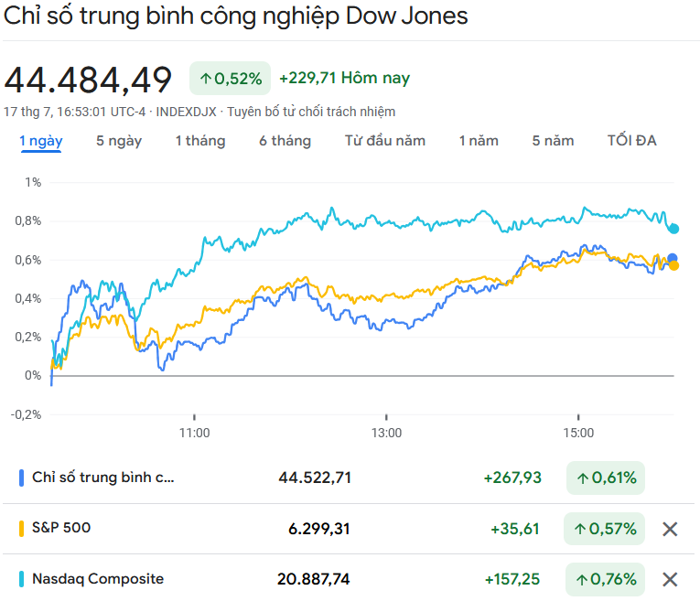Click the cyan Nasdaq Composite legend marker
Viewport: 700px width, 601px height.
pyautogui.click(x=21, y=579)
